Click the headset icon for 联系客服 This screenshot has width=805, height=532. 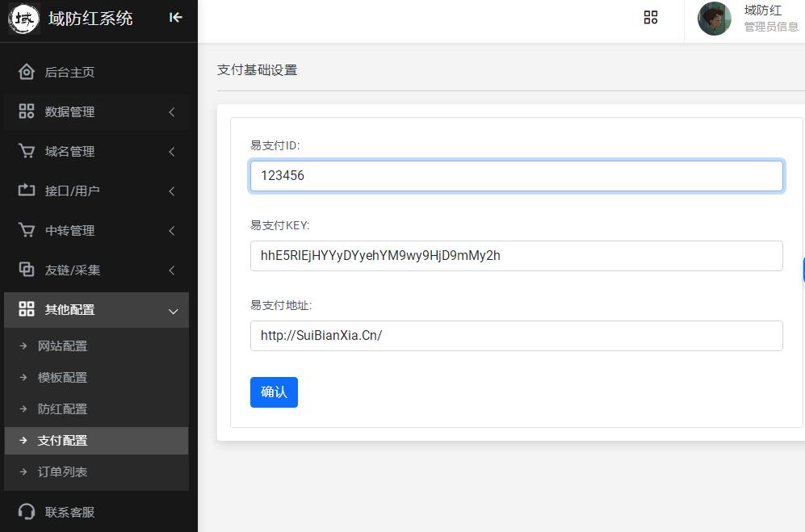coord(27,512)
